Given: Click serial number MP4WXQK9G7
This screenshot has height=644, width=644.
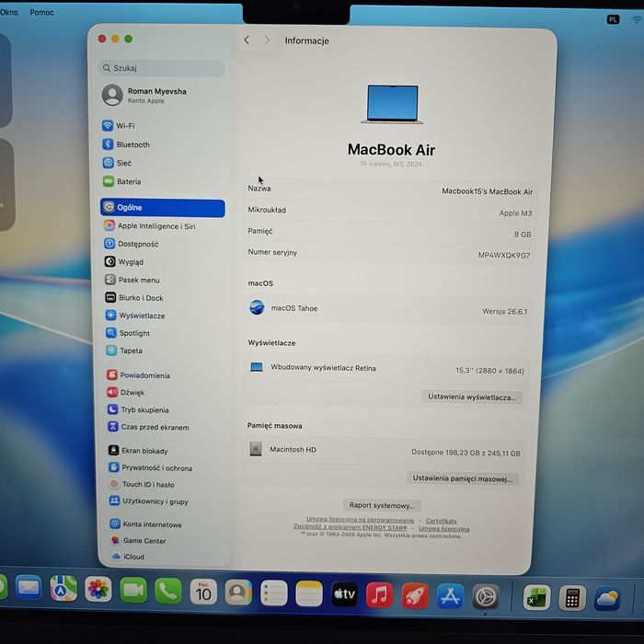Looking at the screenshot, I should (504, 255).
